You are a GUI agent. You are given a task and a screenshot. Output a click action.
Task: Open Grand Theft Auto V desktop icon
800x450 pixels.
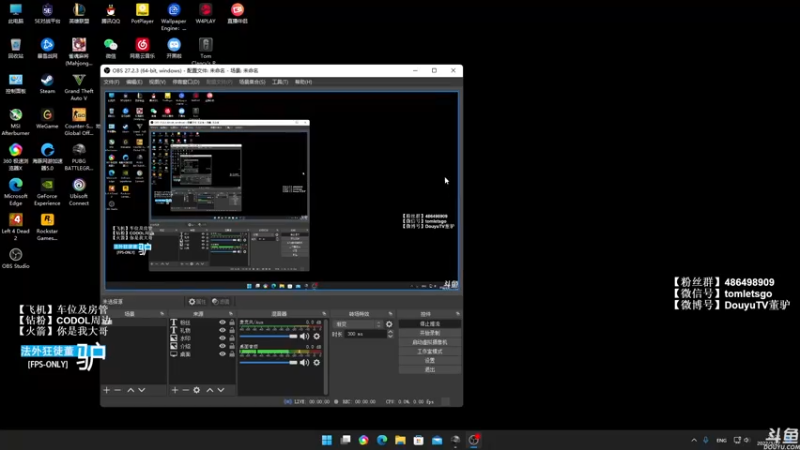tap(79, 87)
